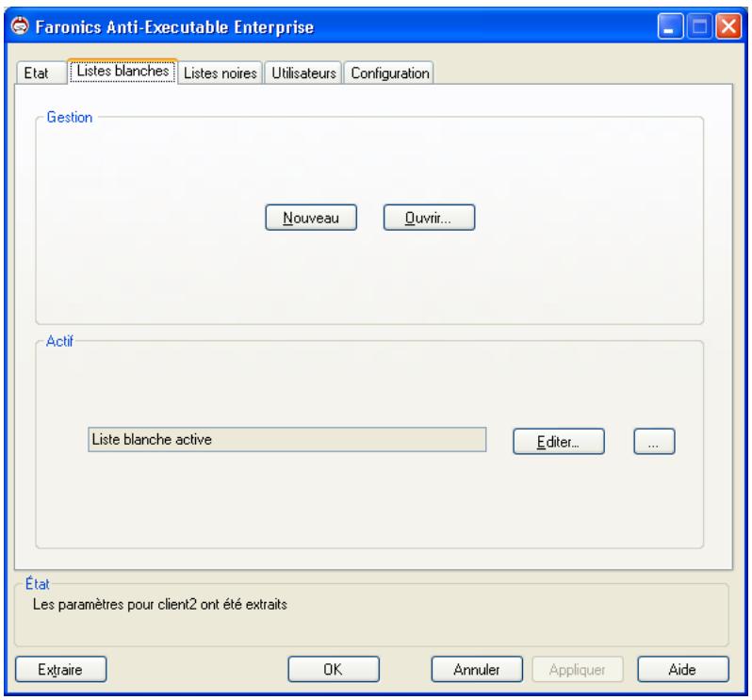Click the maximize window button

point(699,26)
